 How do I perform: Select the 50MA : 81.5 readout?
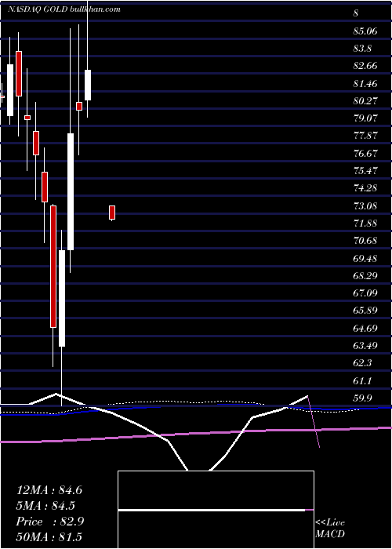point(49,537)
